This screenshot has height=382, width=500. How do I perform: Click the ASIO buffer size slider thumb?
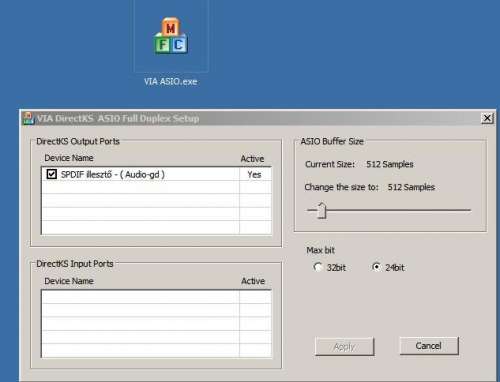point(322,210)
